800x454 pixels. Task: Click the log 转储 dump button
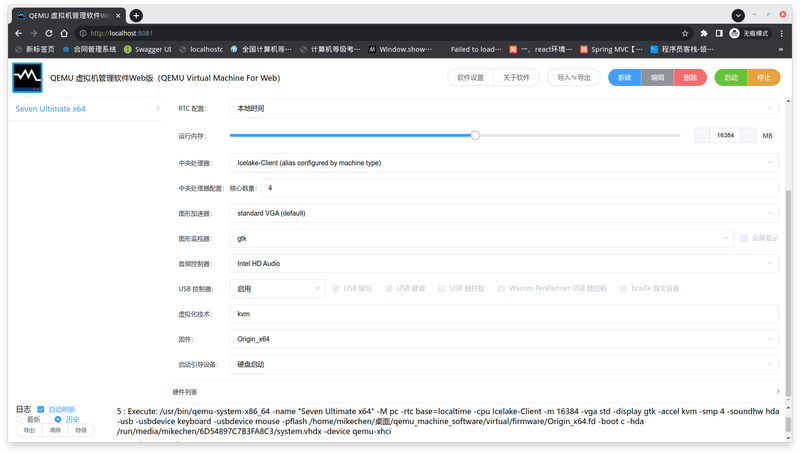(81, 430)
